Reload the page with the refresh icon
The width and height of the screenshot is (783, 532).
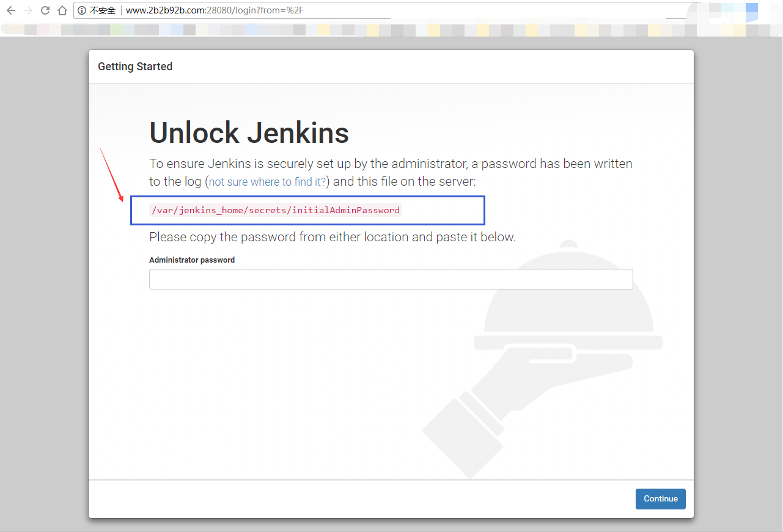[45, 10]
